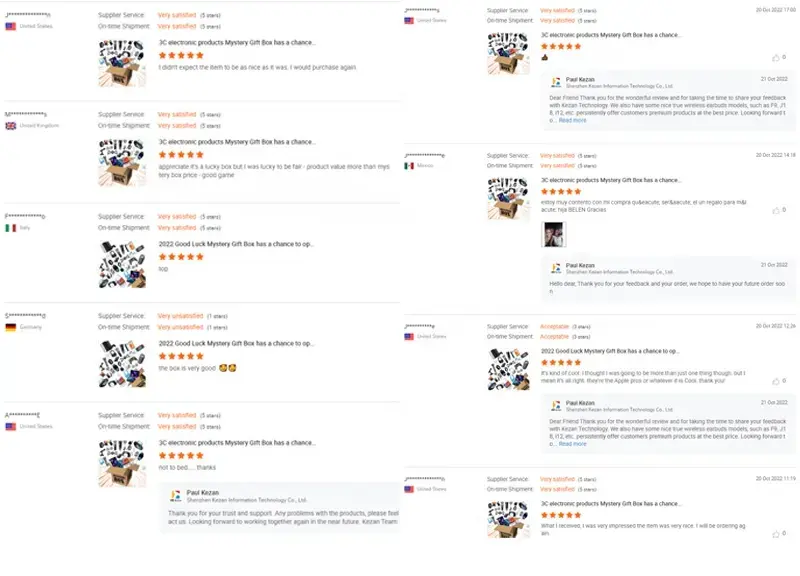
Task: Open product image of last left-column review
Action: click(122, 463)
